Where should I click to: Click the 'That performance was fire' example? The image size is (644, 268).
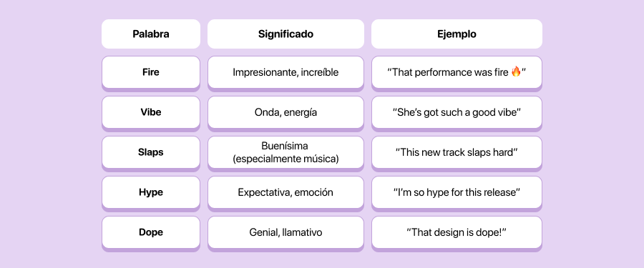click(457, 72)
